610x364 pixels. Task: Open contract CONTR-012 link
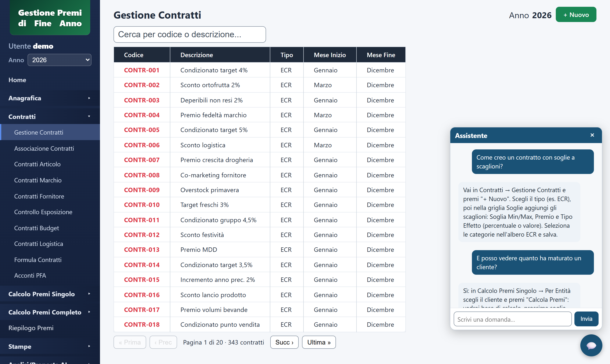pyautogui.click(x=142, y=235)
